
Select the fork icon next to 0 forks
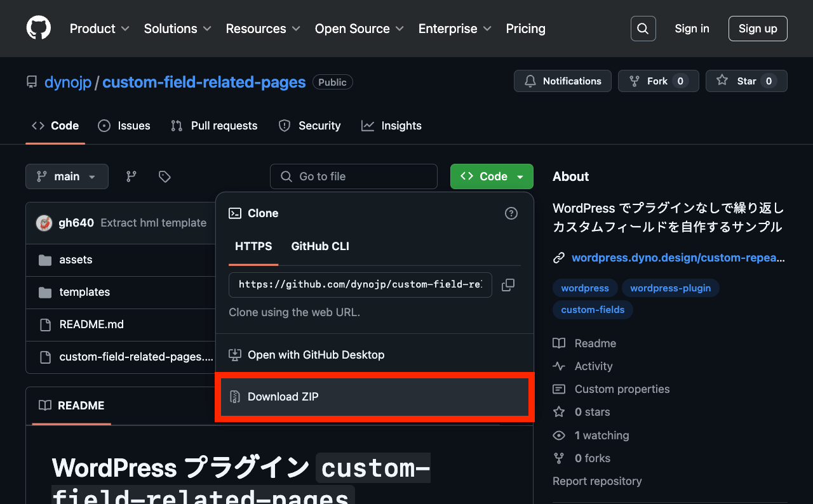(559, 458)
